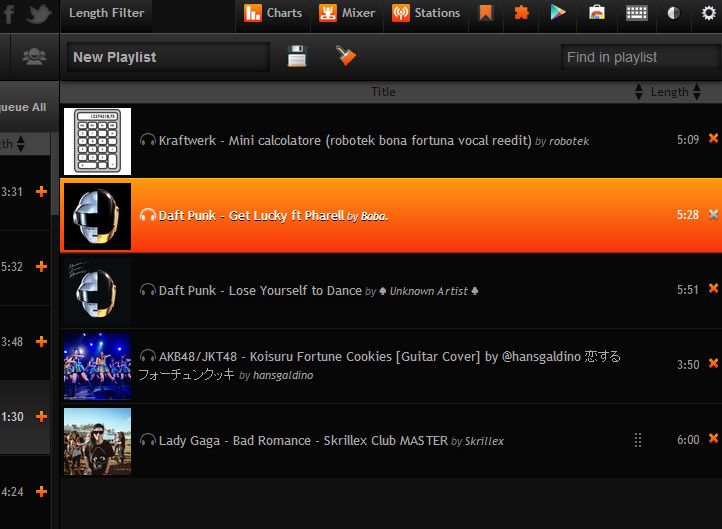Click the 5:09 length value
Image resolution: width=722 pixels, height=529 pixels.
(x=688, y=140)
